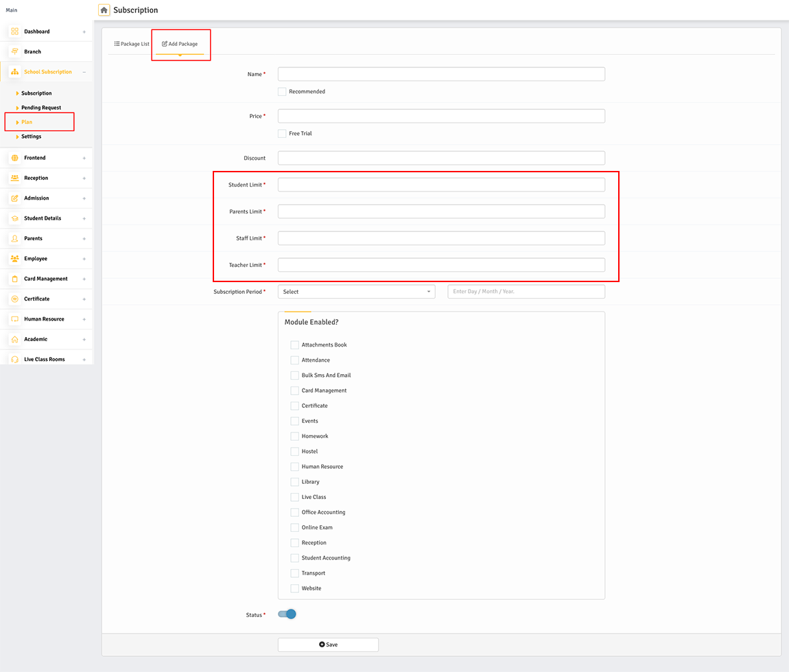Open the Frontend section icon

click(14, 157)
